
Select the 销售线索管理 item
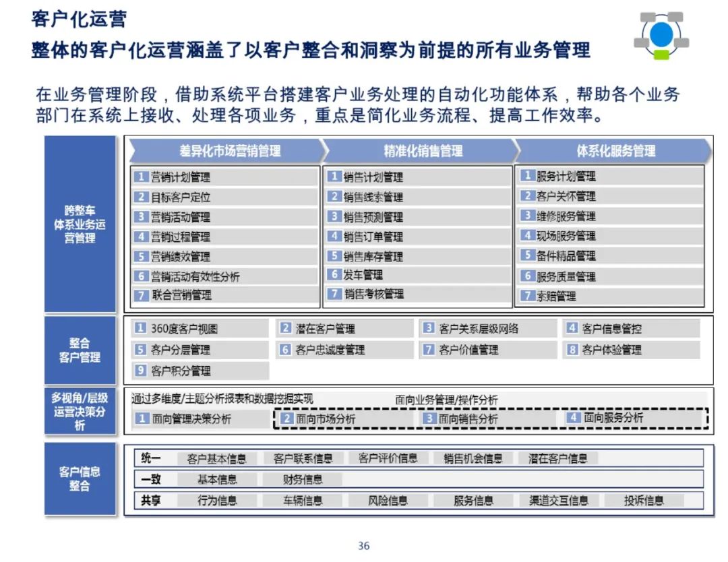tap(418, 197)
